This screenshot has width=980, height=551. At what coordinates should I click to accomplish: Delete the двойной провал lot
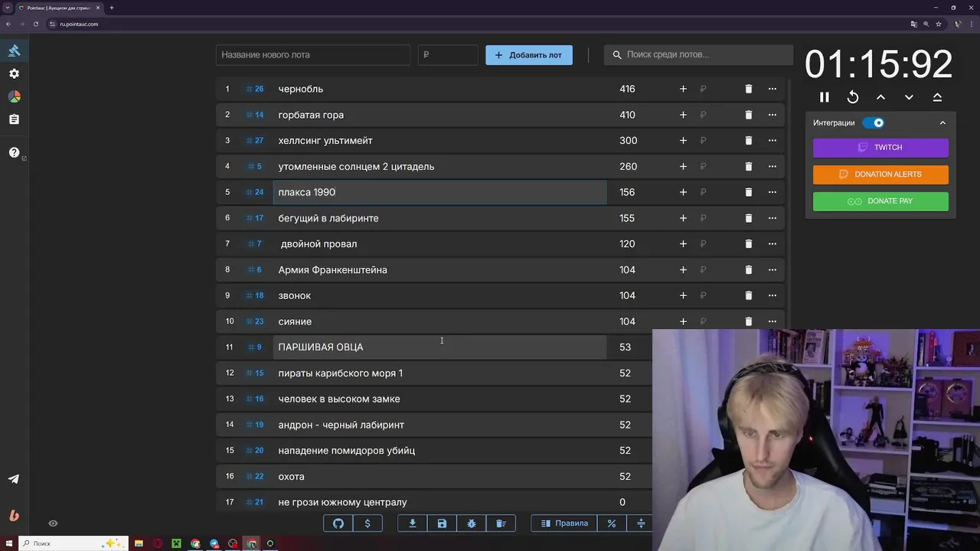pos(749,244)
